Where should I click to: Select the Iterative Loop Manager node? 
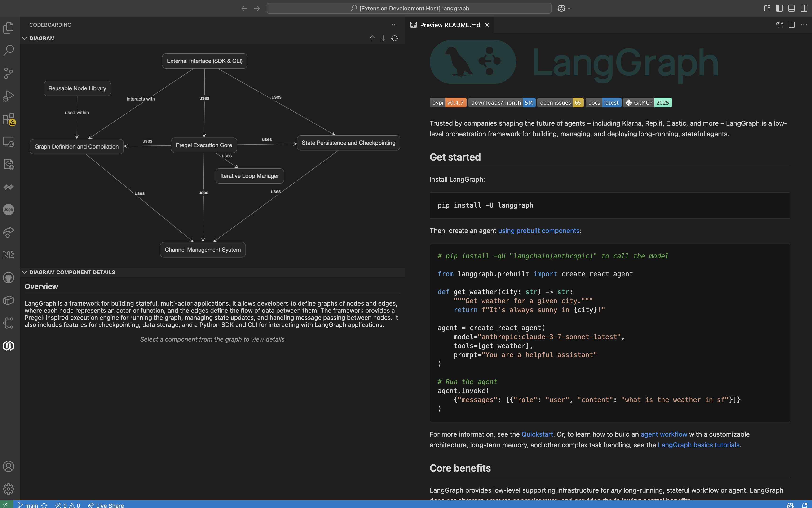249,176
